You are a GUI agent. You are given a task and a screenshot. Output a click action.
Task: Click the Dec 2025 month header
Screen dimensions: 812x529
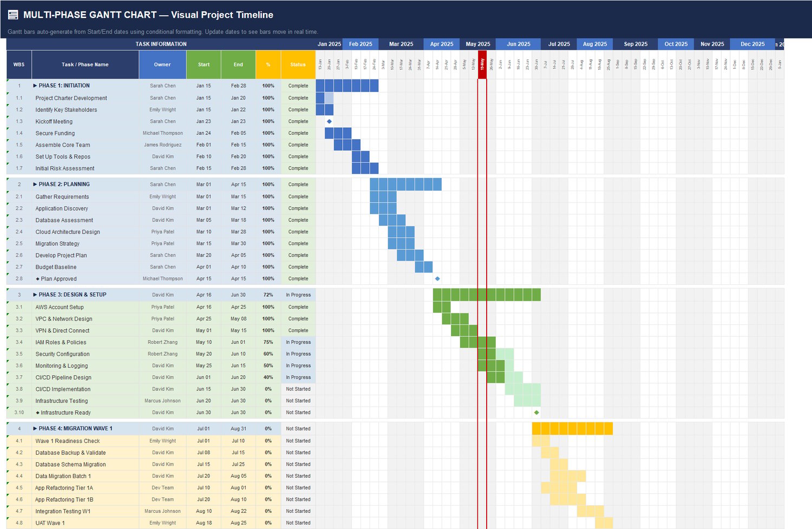[752, 44]
